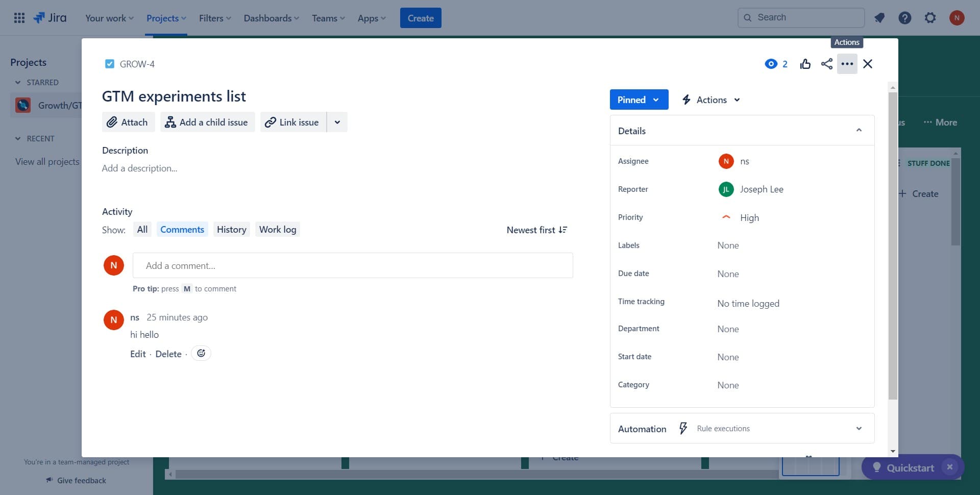Collapse the Details panel

click(x=859, y=131)
